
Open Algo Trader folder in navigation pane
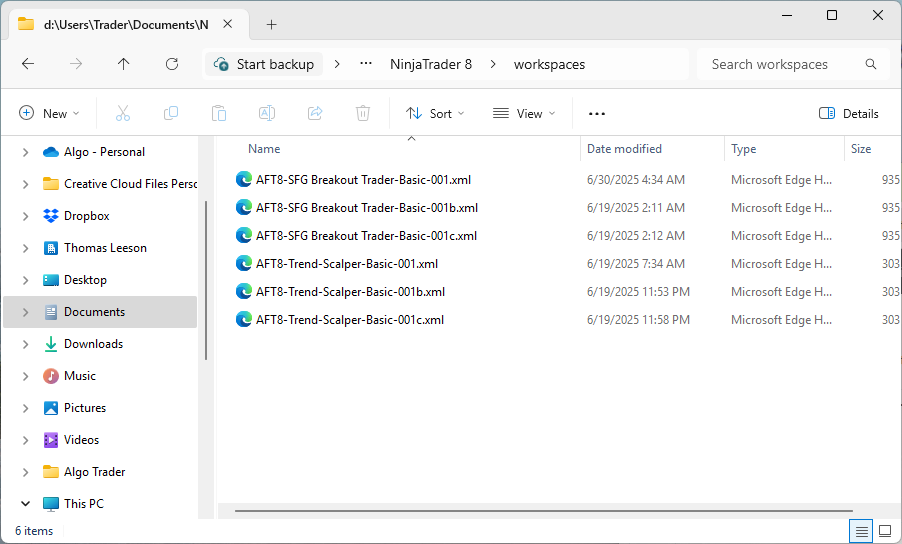(94, 472)
